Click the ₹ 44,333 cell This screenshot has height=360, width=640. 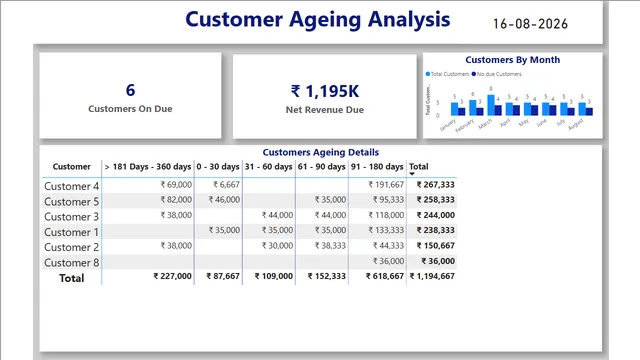coord(388,246)
